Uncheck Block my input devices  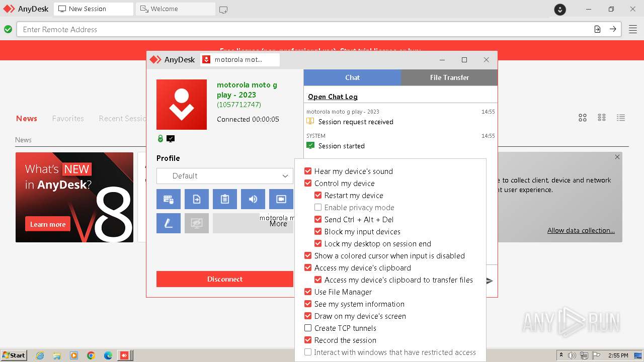click(318, 231)
